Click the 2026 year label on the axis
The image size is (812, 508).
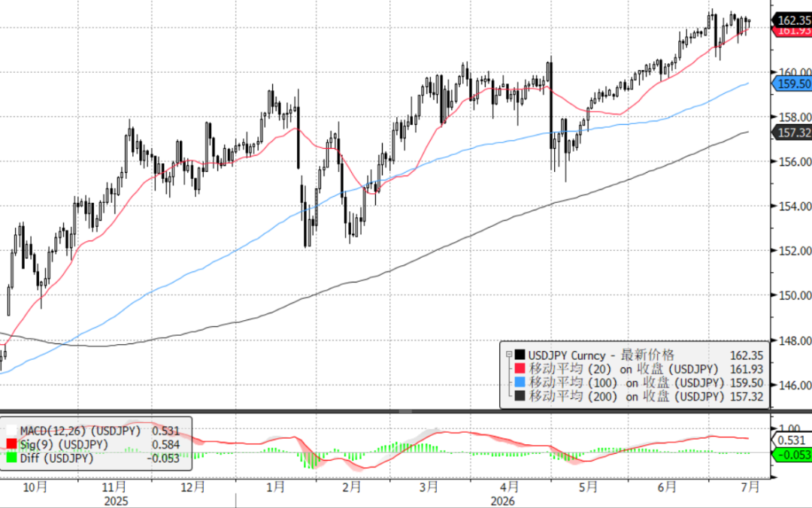(x=502, y=501)
